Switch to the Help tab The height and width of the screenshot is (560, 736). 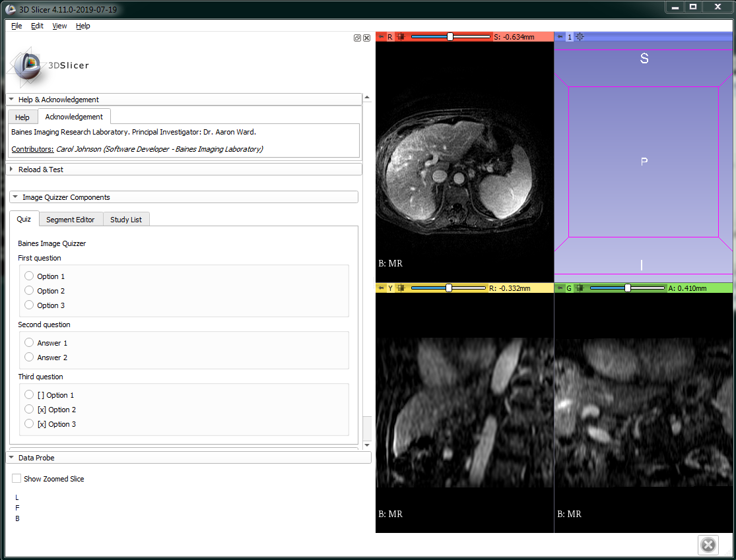(x=22, y=117)
